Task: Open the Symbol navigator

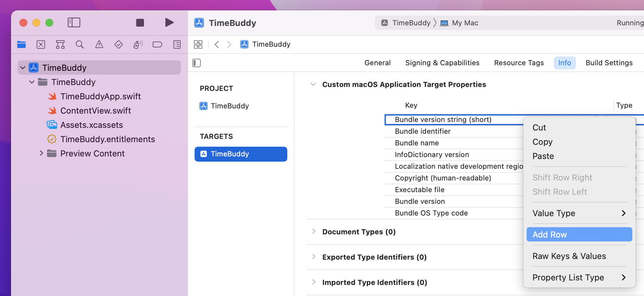Action: tap(60, 44)
